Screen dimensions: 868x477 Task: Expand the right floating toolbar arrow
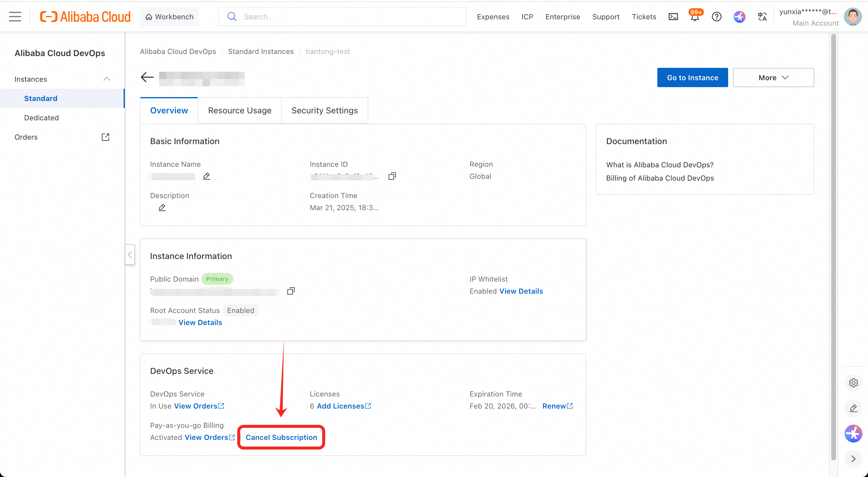(x=853, y=459)
